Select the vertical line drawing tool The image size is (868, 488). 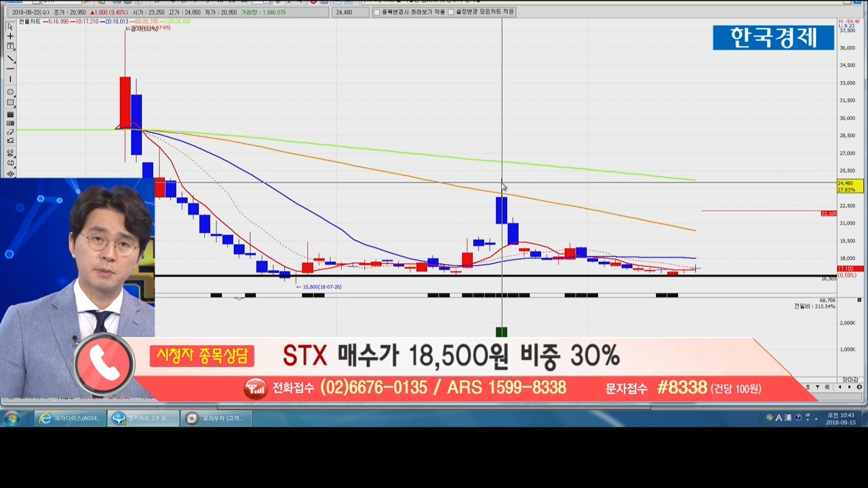tap(10, 80)
